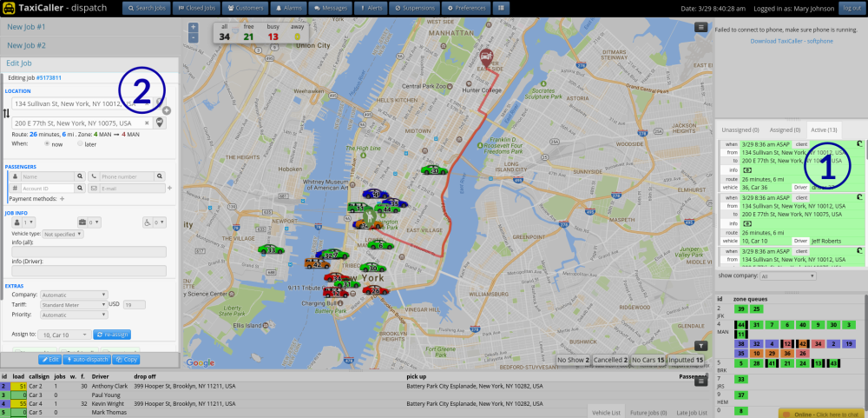This screenshot has width=868, height=418.
Task: Click the auto-dispatch button
Action: click(x=87, y=359)
